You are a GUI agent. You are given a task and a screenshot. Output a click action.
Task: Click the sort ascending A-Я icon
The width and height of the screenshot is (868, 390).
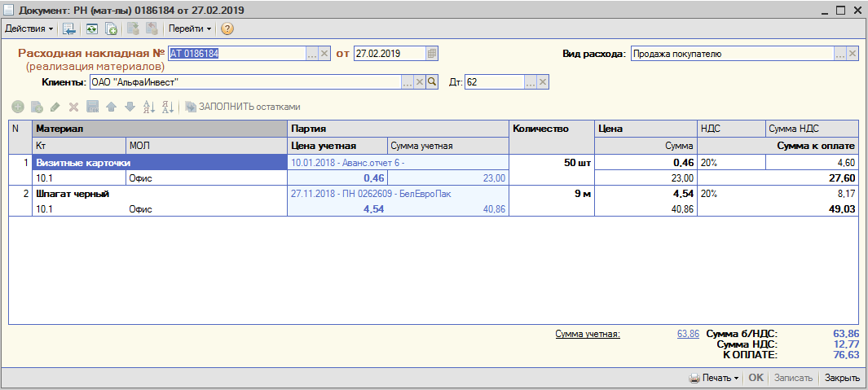149,107
